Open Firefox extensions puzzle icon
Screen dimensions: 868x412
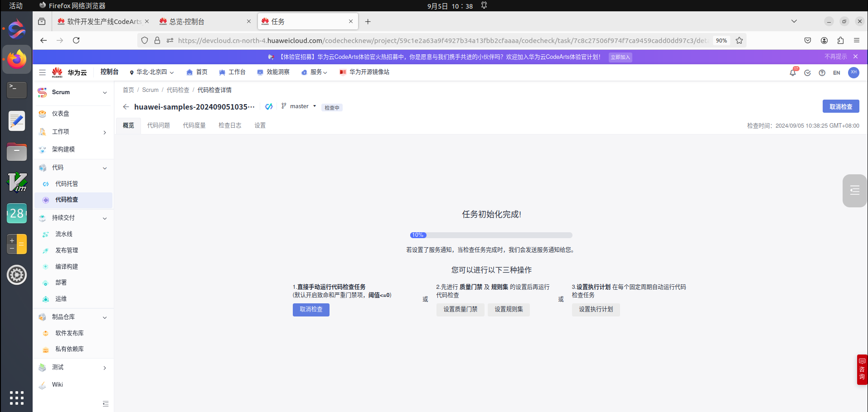coord(840,40)
